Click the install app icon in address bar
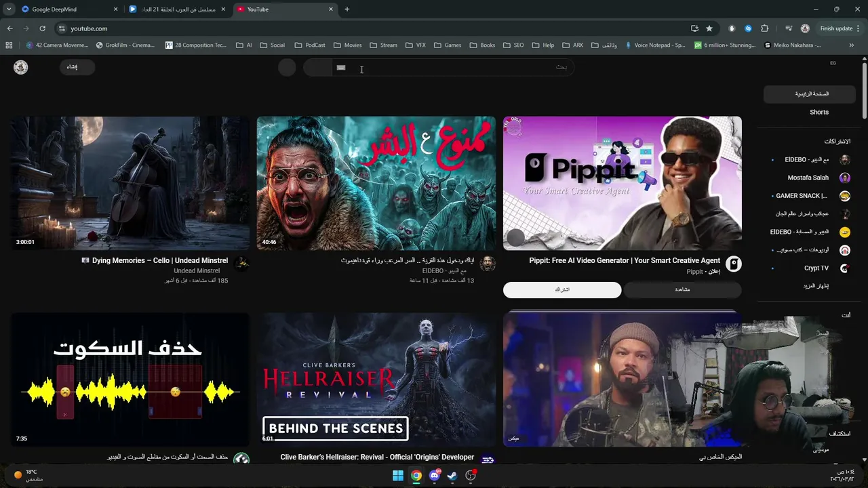The height and width of the screenshot is (488, 868). 694,28
